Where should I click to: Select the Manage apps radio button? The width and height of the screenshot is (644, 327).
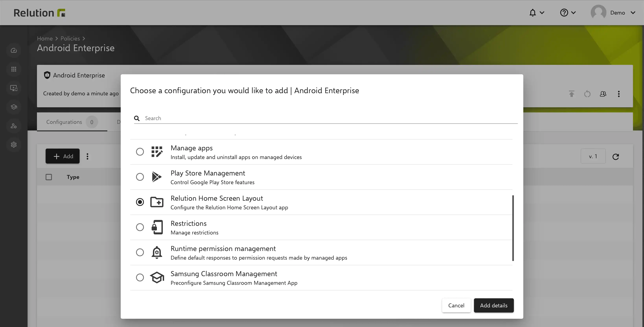point(140,152)
